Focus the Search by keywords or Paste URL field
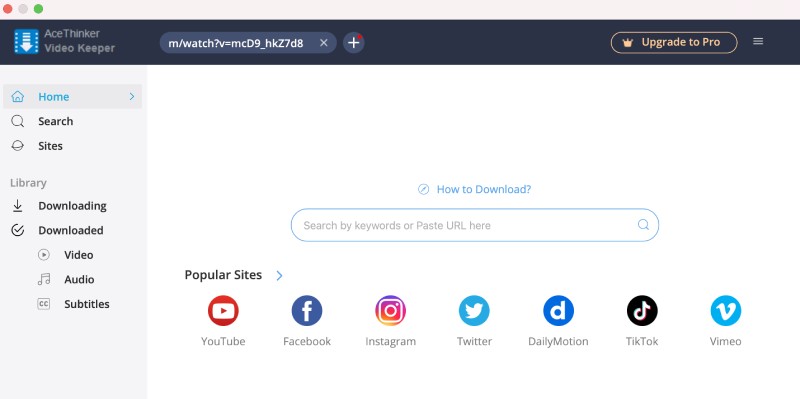 click(474, 225)
